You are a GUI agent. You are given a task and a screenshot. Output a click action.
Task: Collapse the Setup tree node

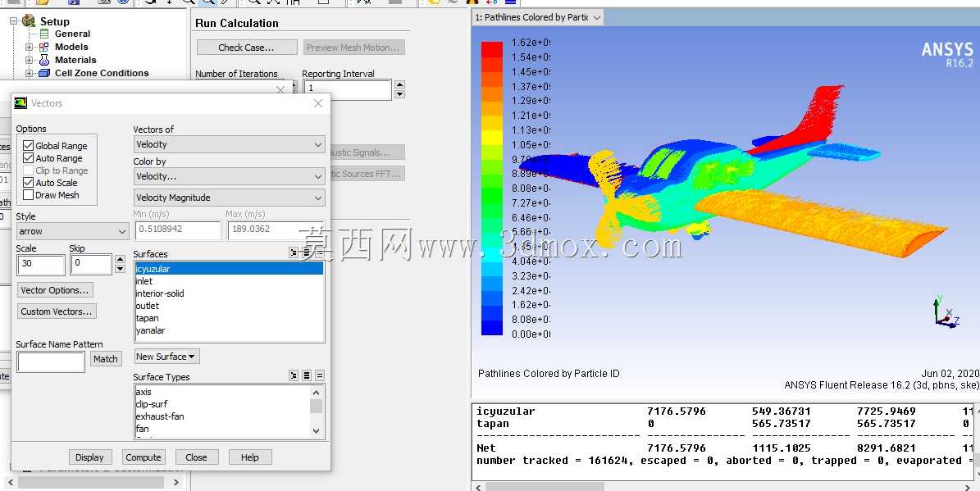(x=13, y=20)
